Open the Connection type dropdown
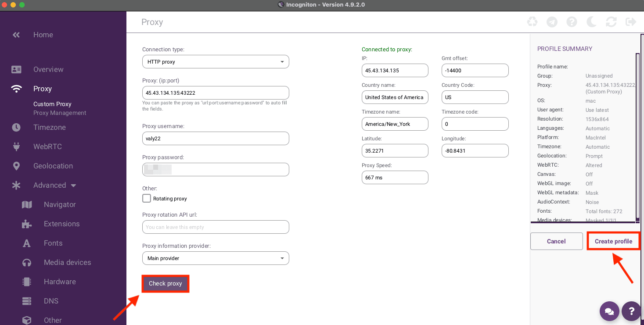Screen dimensions: 644x325 (215, 61)
